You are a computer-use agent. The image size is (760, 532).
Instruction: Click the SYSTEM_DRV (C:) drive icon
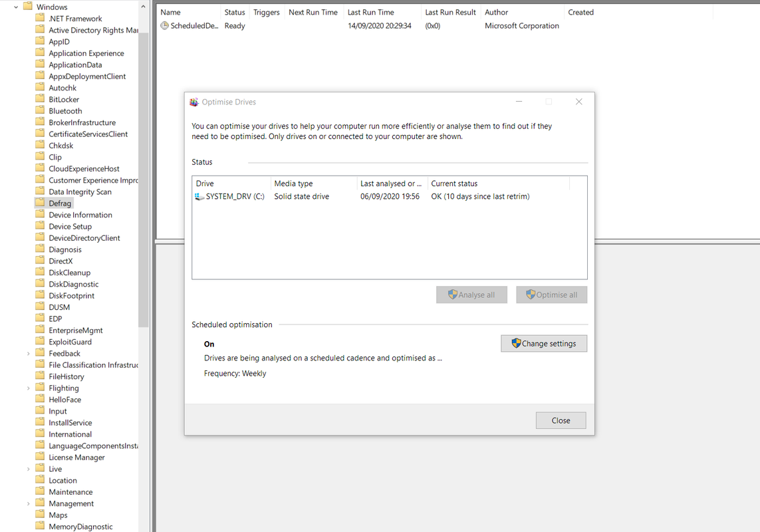pos(199,196)
